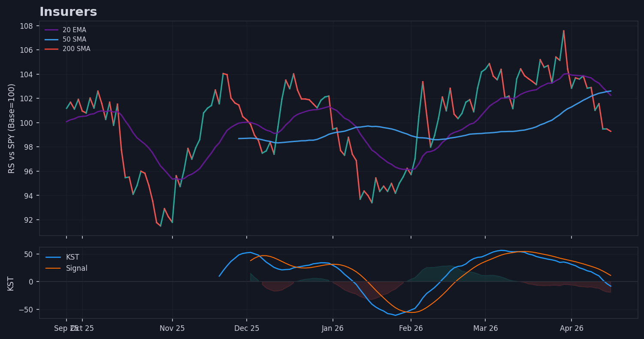Click the "Feb 26" date label
The image size is (644, 339).
tap(411, 329)
